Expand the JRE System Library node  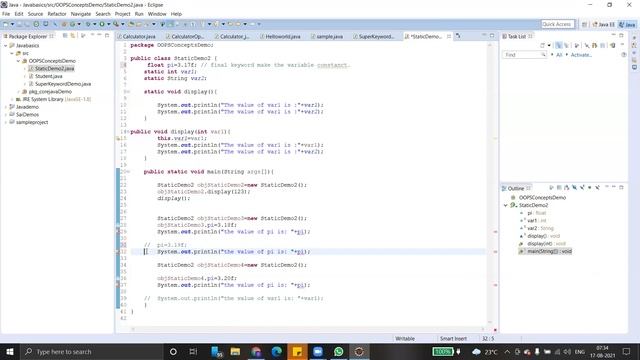click(x=12, y=100)
